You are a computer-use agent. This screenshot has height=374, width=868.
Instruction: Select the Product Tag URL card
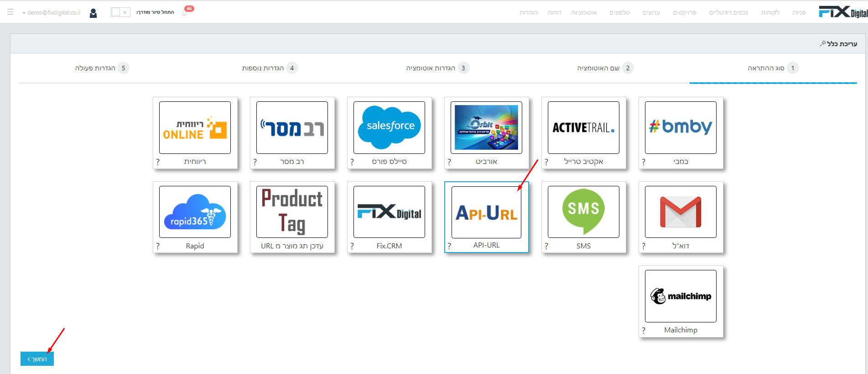tap(292, 217)
